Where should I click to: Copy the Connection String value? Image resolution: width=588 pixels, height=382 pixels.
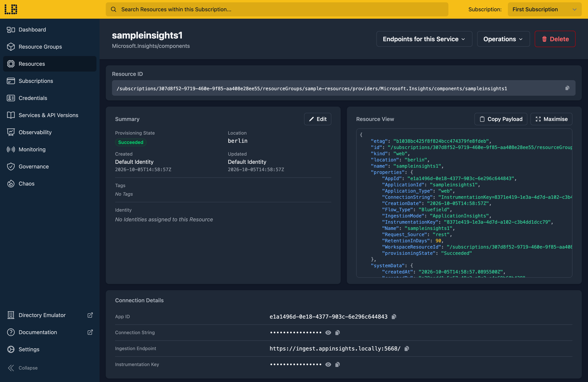[337, 333]
